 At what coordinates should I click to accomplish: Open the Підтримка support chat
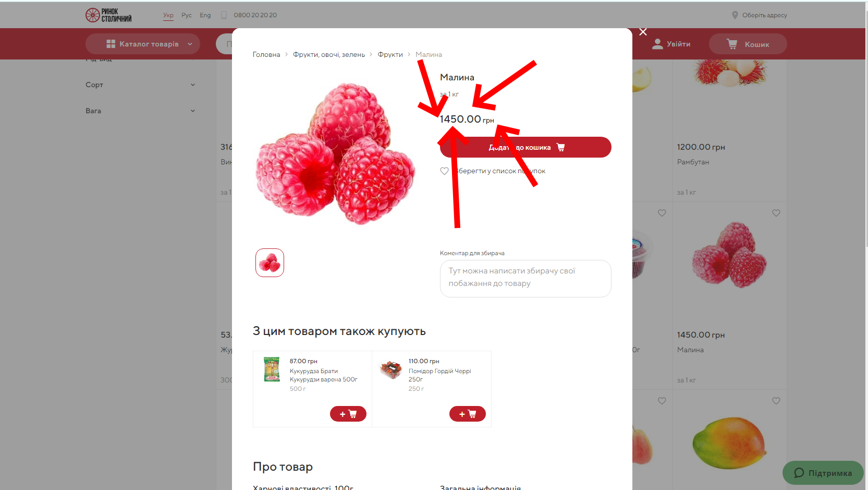tap(823, 473)
